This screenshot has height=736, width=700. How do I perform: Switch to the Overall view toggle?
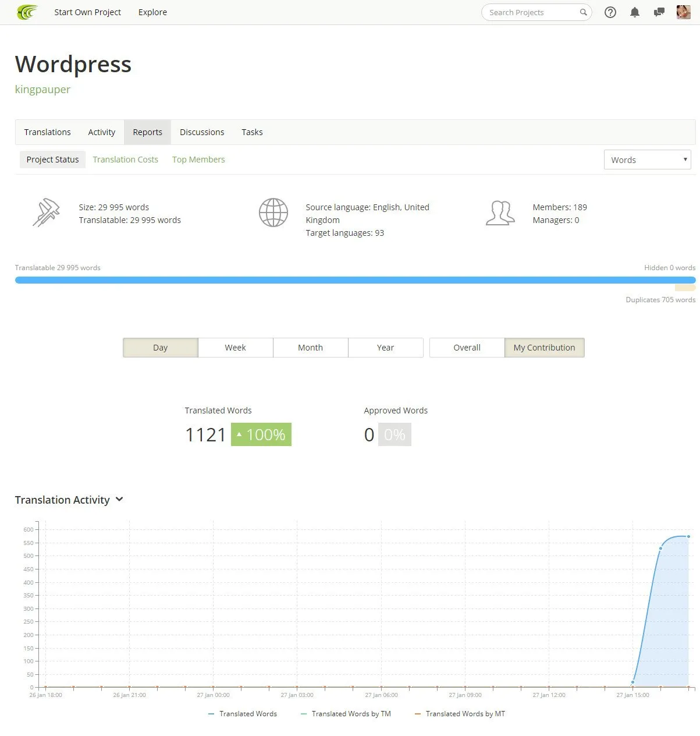pos(467,348)
